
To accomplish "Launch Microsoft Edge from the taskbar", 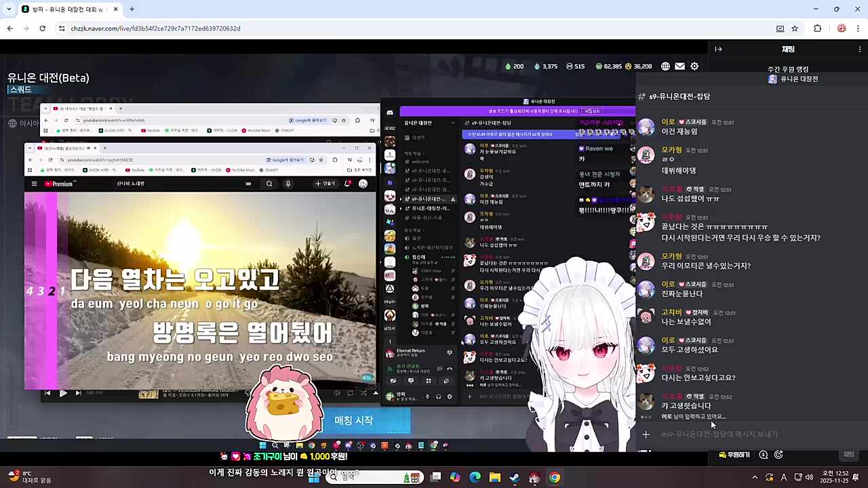I will 475,477.
